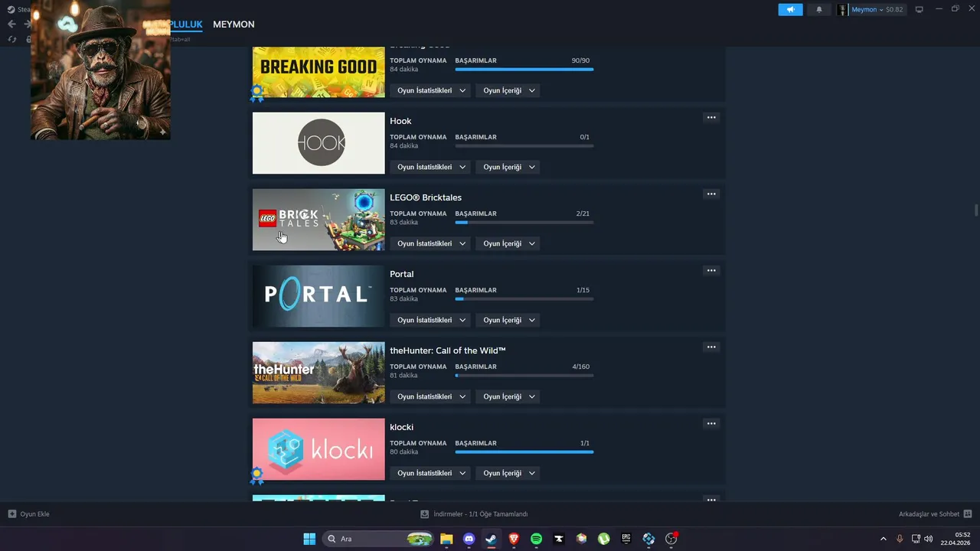980x551 pixels.
Task: Open OBS Studio from taskbar
Action: 671,539
